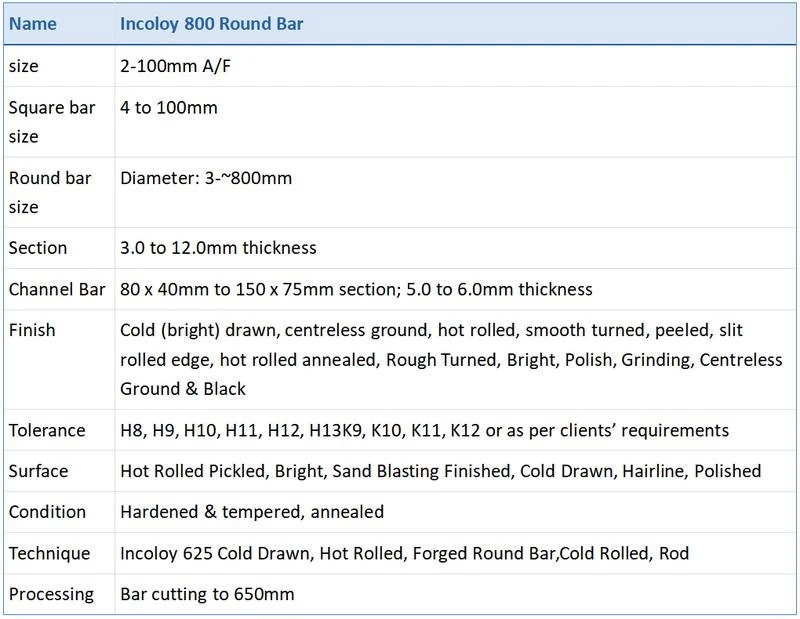Click 'Hardened & tempered, annealed' value
The image size is (800, 619).
(x=252, y=512)
